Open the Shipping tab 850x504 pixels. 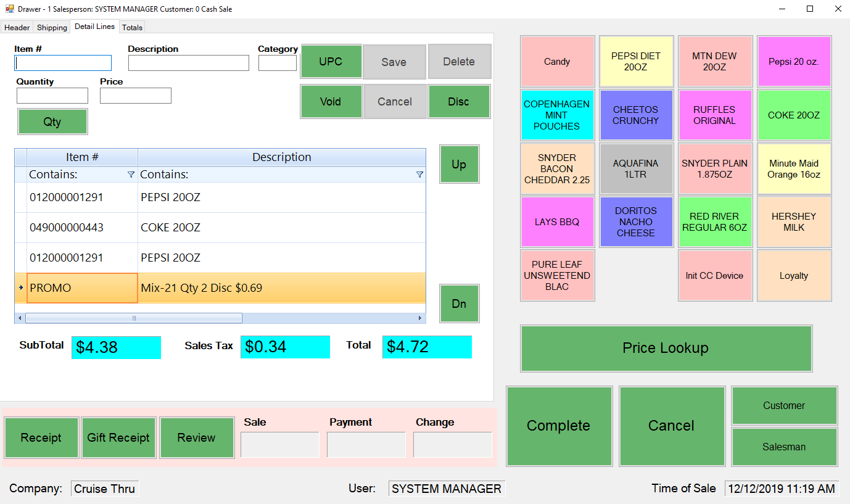52,27
